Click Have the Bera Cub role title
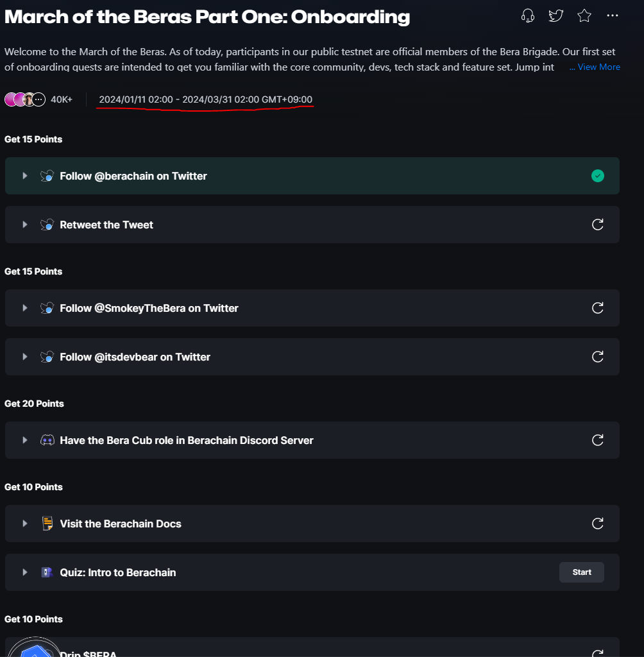Screen dimensions: 644x657 click(x=187, y=440)
